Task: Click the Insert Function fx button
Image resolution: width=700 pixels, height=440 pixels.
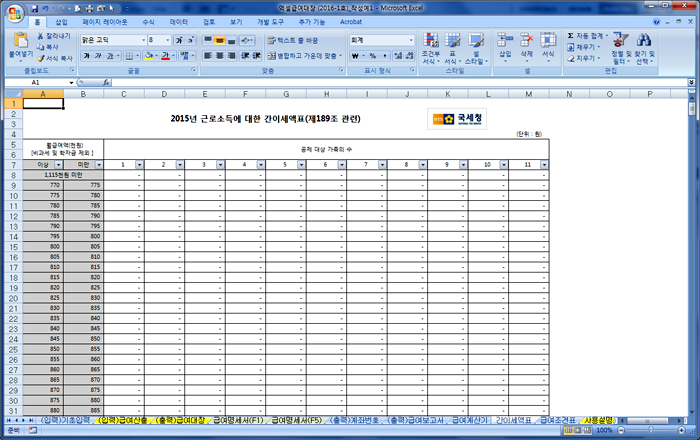Action: [x=106, y=82]
